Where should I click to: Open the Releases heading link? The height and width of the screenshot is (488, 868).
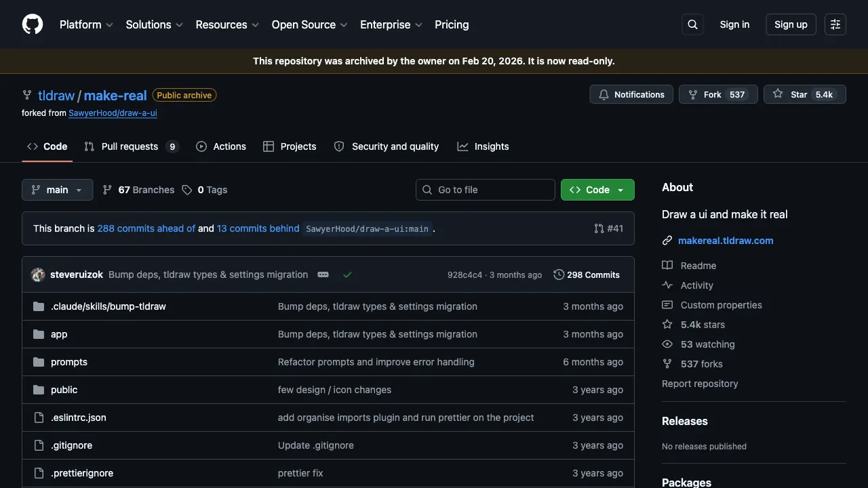point(685,421)
